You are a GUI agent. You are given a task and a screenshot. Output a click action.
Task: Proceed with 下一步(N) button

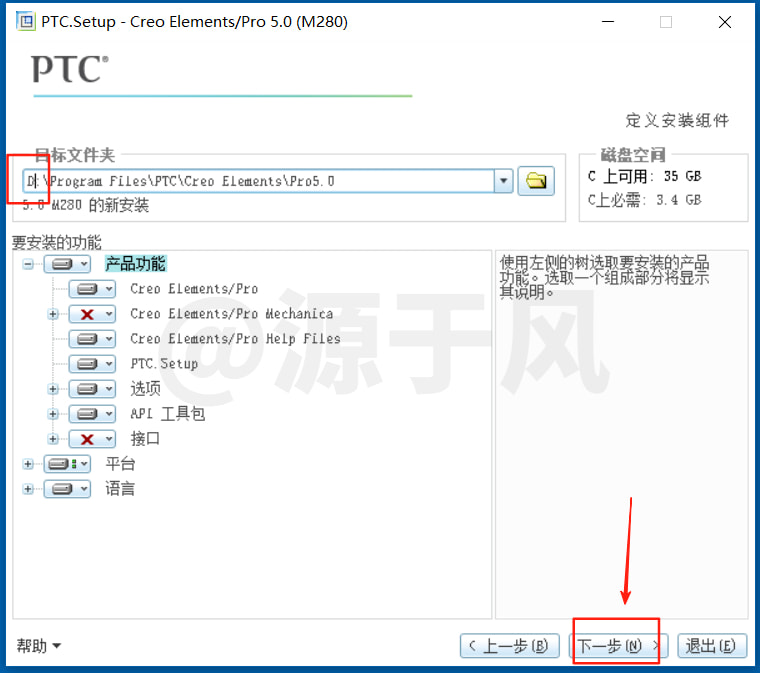618,646
